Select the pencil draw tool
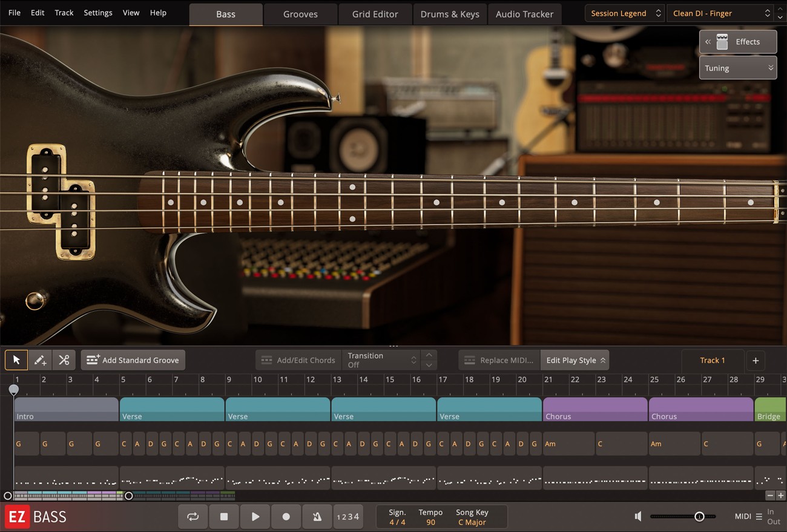The height and width of the screenshot is (532, 787). 40,360
